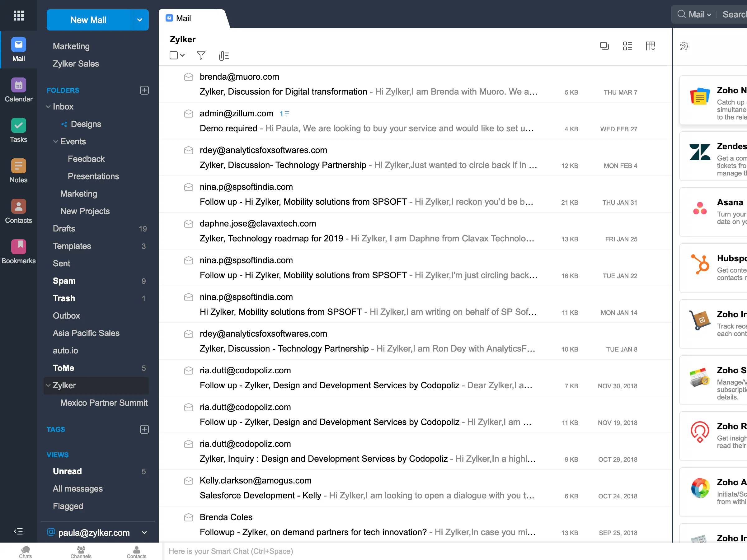Open the Zylker Sales stream
The width and height of the screenshot is (747, 560).
[x=76, y=63]
